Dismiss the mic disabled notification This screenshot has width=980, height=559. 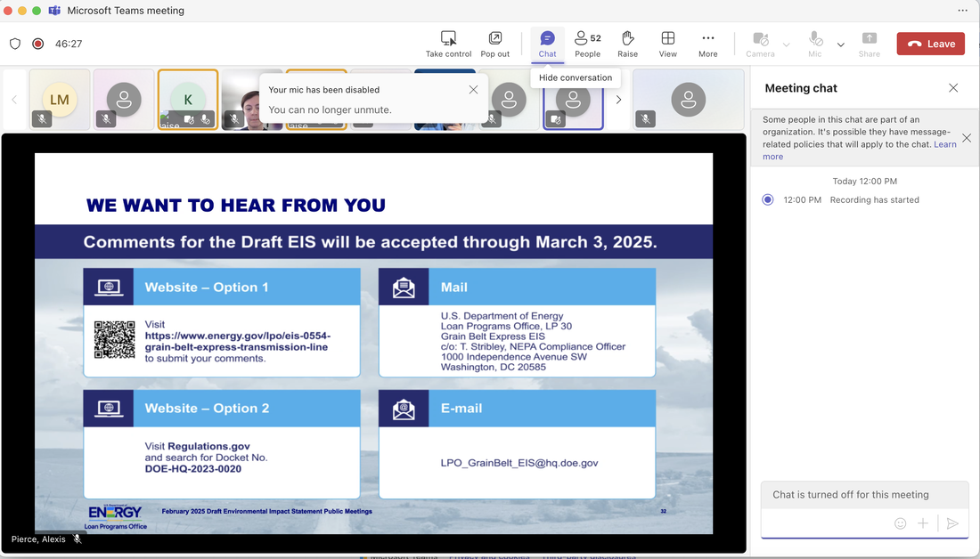point(473,90)
